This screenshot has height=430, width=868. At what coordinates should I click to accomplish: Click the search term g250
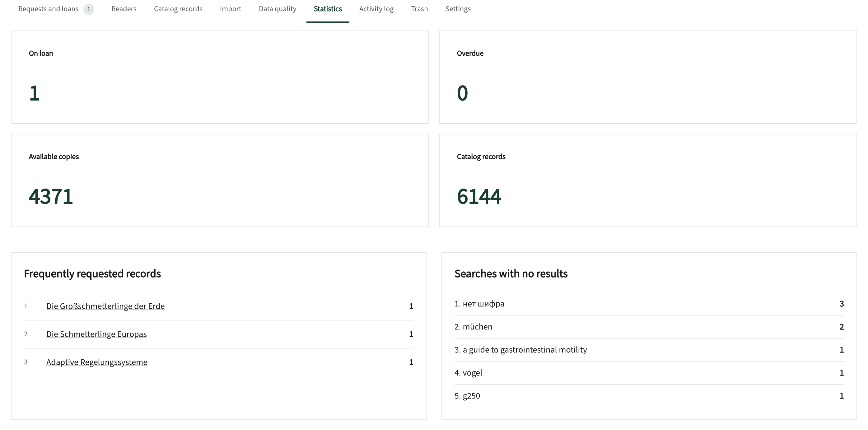pos(471,396)
